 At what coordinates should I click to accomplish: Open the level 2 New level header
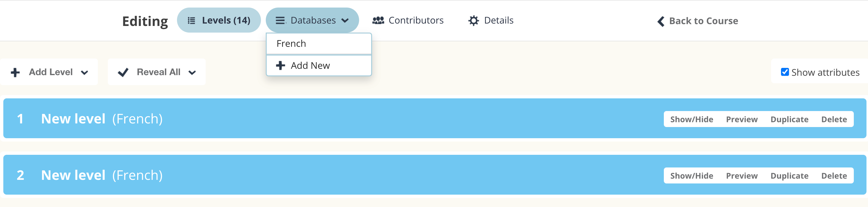click(x=73, y=175)
